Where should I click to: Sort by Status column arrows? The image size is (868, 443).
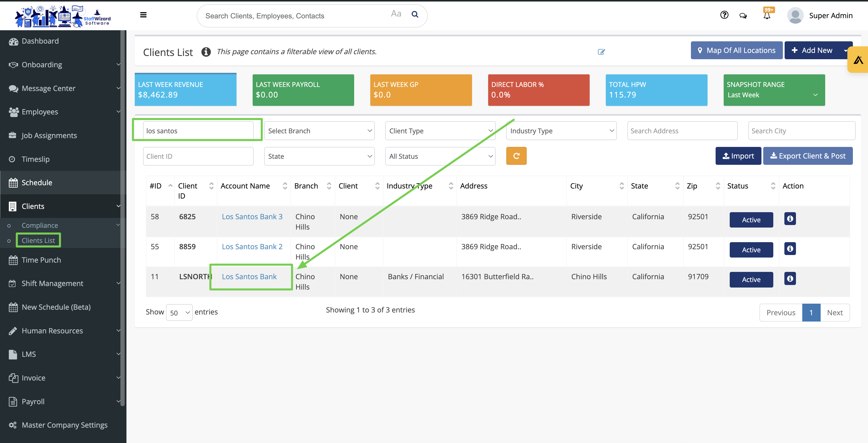(773, 185)
